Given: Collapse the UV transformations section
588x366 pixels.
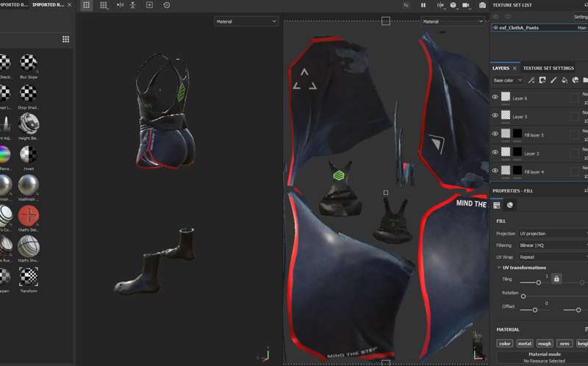Looking at the screenshot, I should click(499, 268).
